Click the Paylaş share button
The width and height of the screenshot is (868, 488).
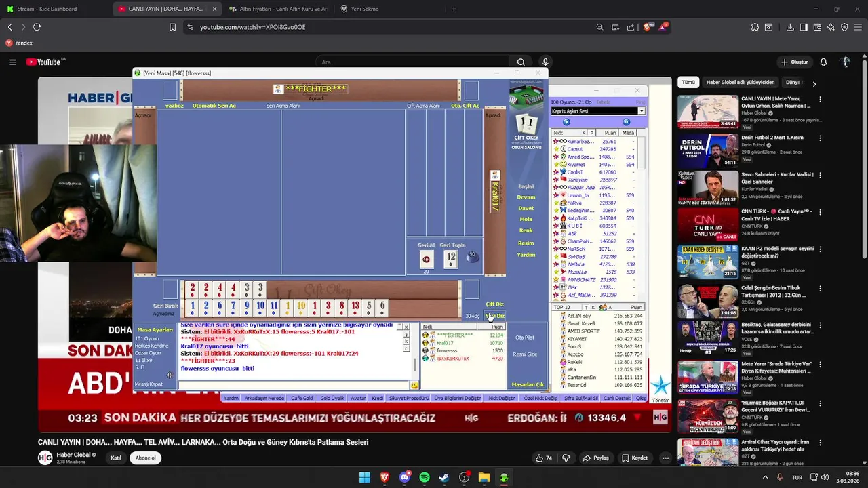596,457
